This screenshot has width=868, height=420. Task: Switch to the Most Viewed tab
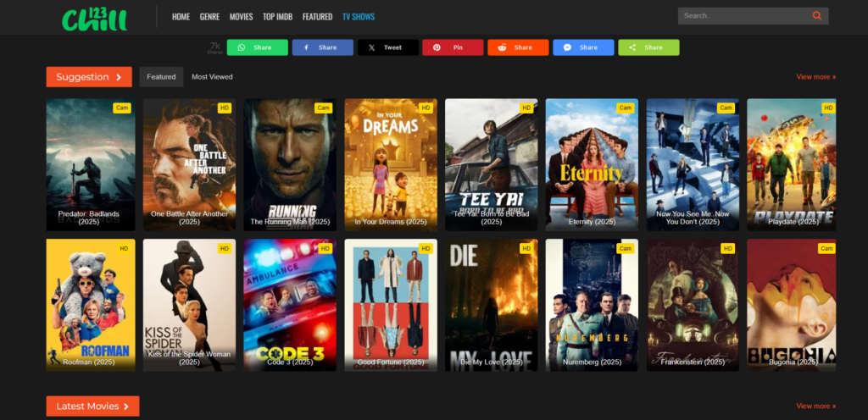coord(212,77)
